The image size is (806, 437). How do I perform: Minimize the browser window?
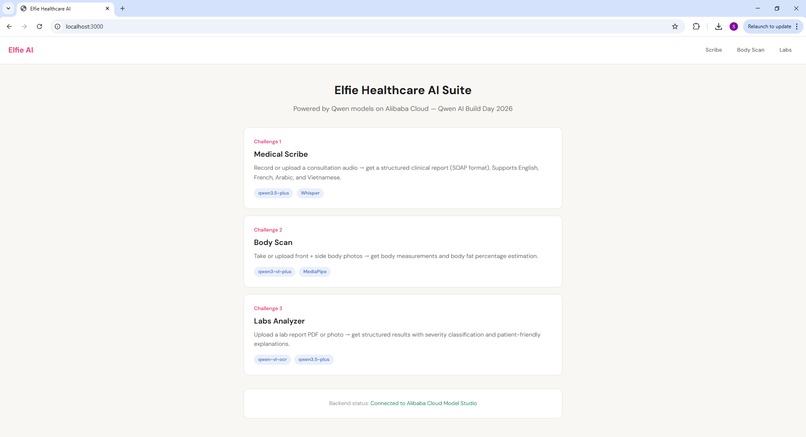[x=757, y=8]
